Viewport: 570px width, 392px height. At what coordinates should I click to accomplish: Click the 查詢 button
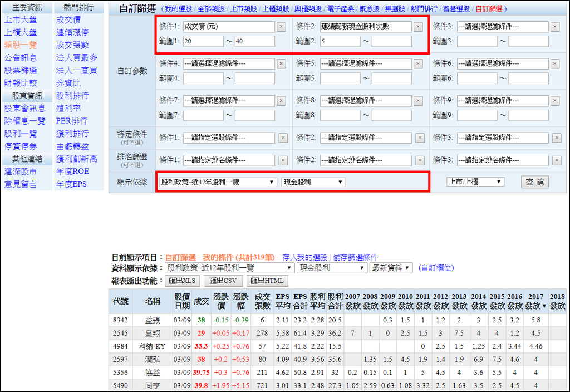(535, 182)
